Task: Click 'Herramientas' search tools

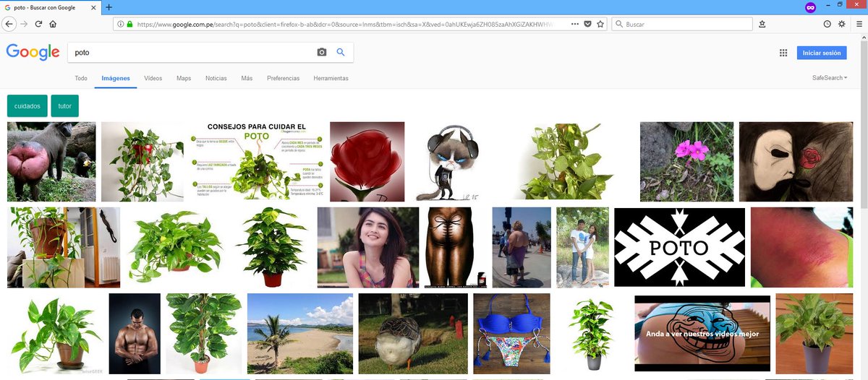Action: coord(331,78)
